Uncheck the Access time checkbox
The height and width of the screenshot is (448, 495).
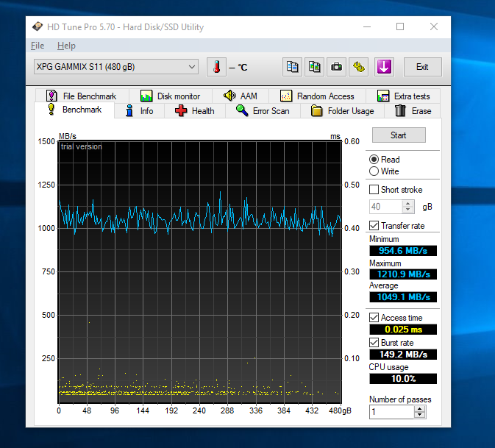(x=374, y=317)
